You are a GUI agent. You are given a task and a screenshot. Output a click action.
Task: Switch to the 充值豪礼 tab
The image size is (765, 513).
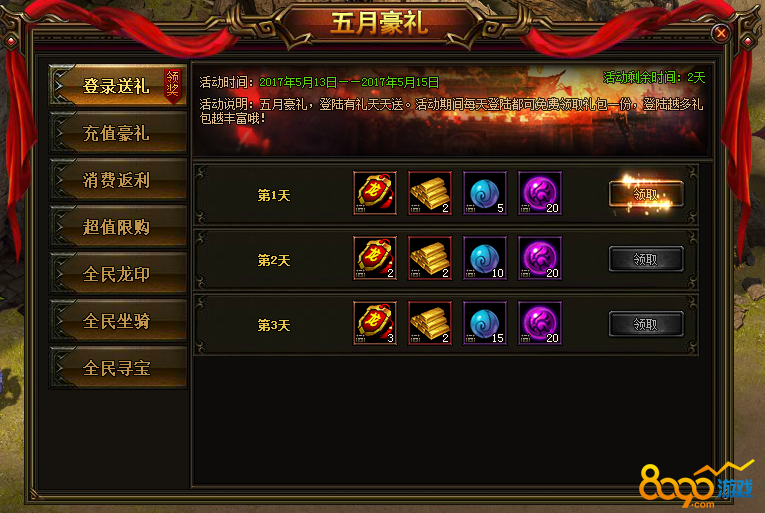(118, 133)
